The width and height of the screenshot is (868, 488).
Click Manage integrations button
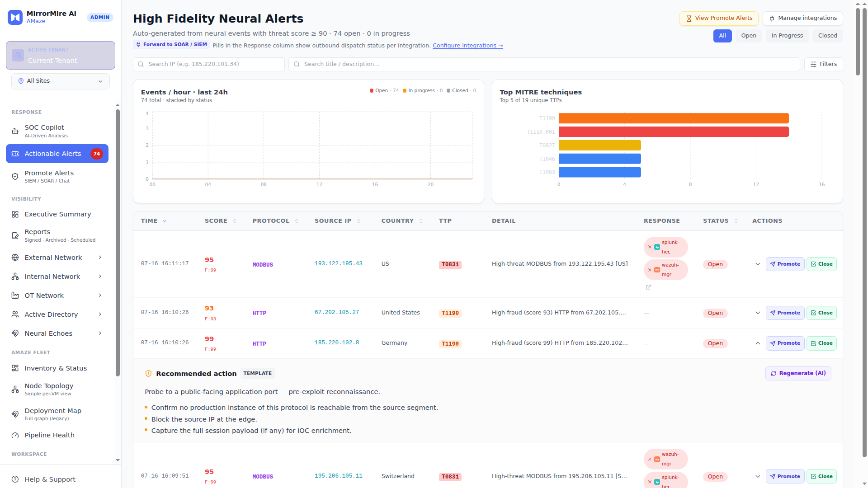(x=802, y=19)
